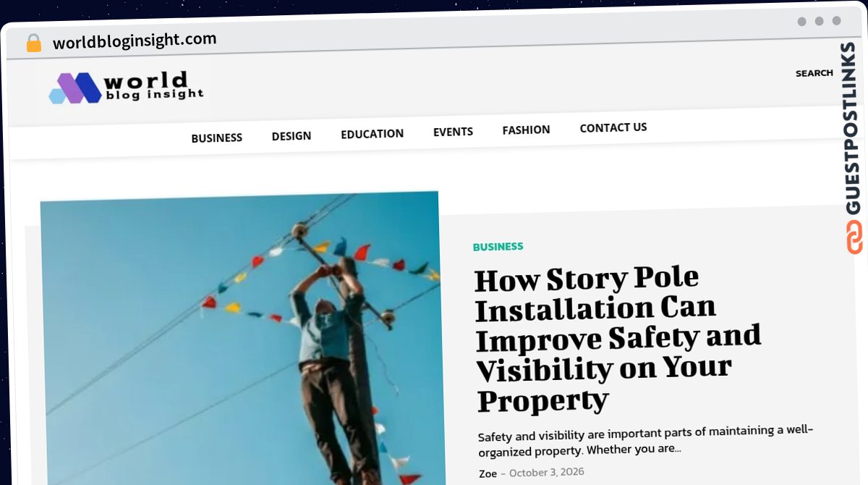The width and height of the screenshot is (868, 485).
Task: Click the worldbloginsight.com address text
Action: (135, 41)
